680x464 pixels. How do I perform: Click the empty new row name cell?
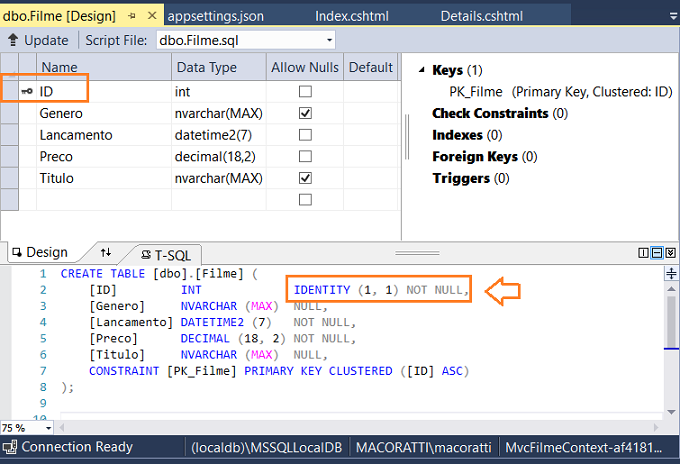(104, 199)
